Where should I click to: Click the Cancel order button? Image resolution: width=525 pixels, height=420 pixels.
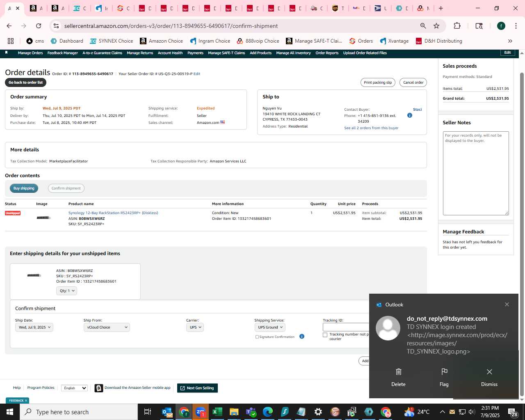[x=413, y=82]
